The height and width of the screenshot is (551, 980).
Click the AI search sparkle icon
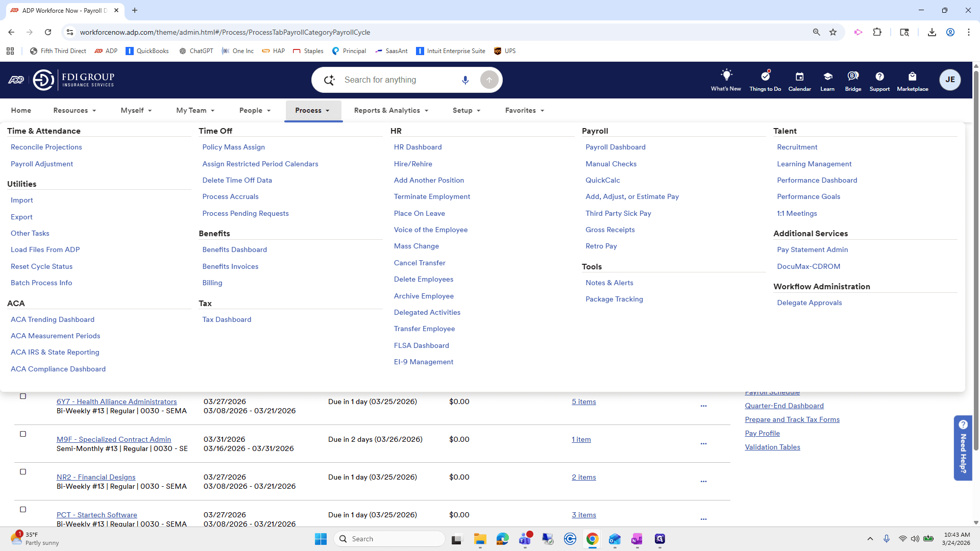[x=329, y=80]
